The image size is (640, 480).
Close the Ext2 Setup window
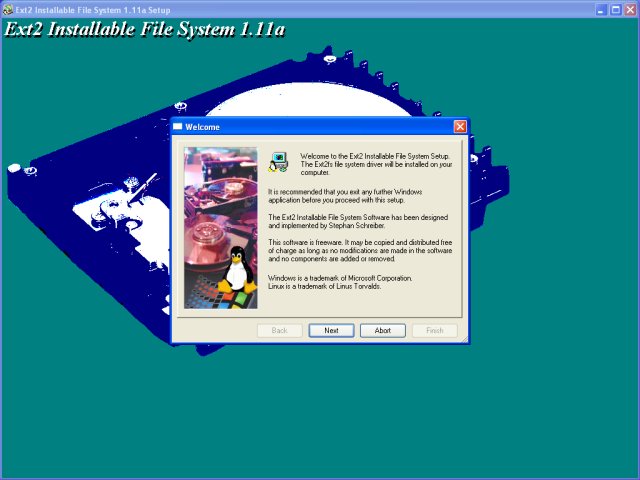[x=630, y=10]
